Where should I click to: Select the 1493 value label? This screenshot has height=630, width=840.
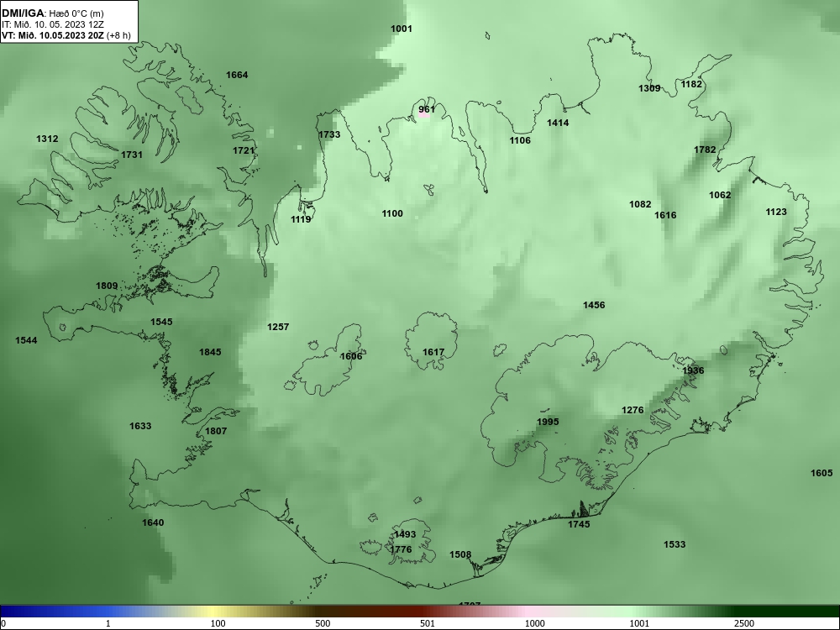(405, 534)
